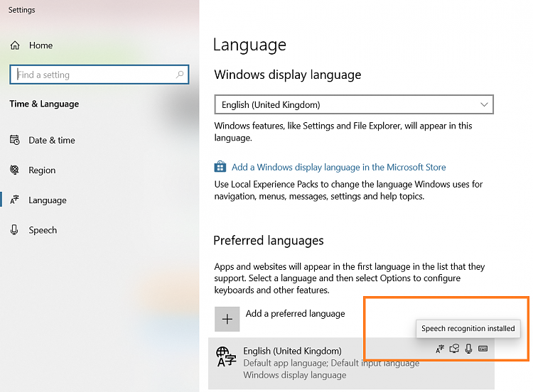Screen dimensions: 533x392
Task: Click the Settings window title
Action: [22, 10]
